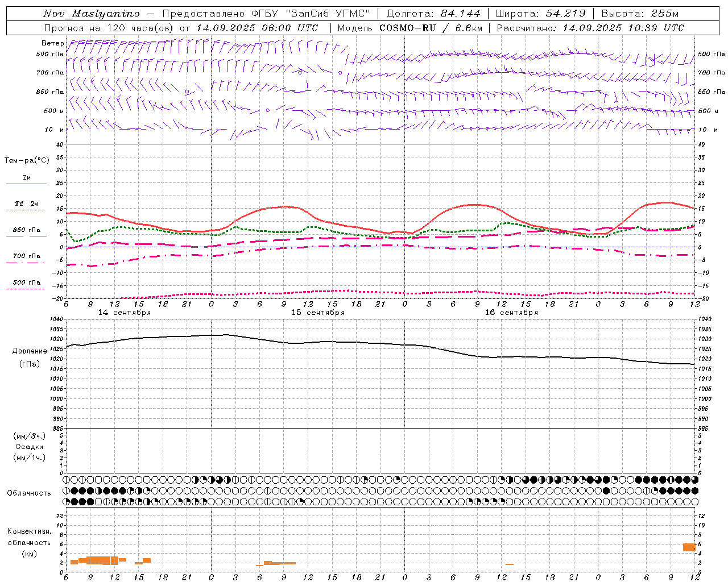
Task: Click the Тем-ра(°C) temperature panel label
Action: [27, 161]
